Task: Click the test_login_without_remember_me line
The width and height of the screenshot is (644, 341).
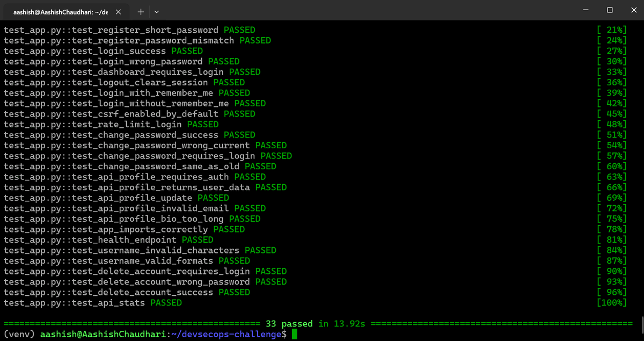Action: 135,103
